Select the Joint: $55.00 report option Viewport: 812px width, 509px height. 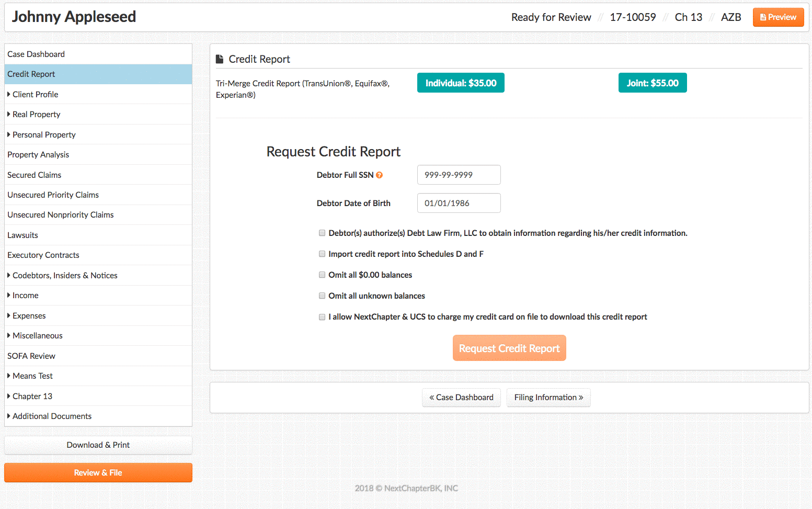(x=652, y=83)
